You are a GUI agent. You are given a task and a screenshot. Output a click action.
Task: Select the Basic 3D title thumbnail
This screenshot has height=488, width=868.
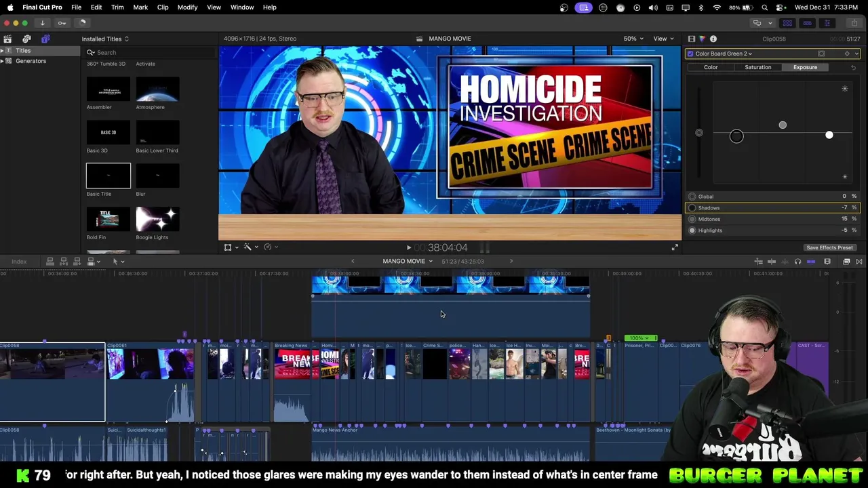[108, 132]
